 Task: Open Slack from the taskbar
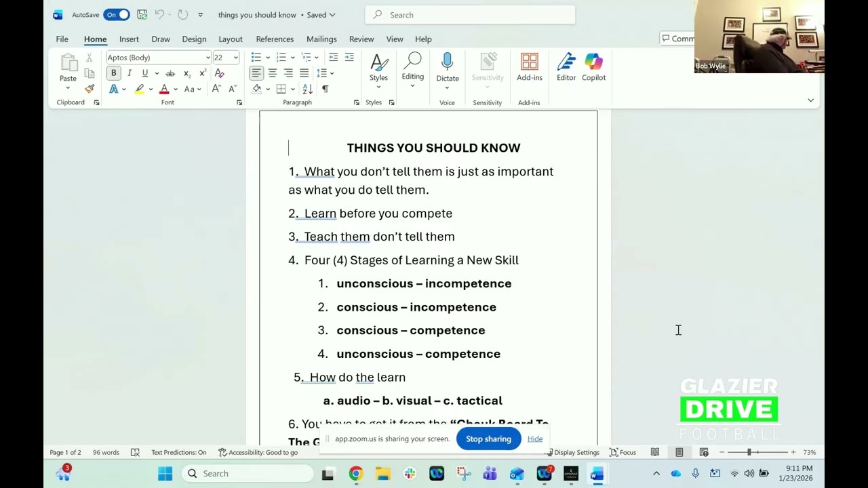[410, 474]
